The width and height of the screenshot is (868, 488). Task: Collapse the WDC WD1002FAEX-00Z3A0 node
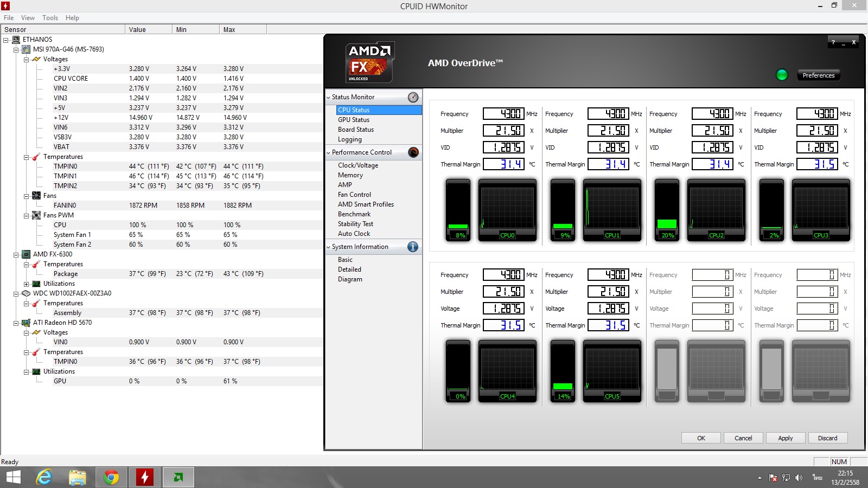tap(16, 293)
